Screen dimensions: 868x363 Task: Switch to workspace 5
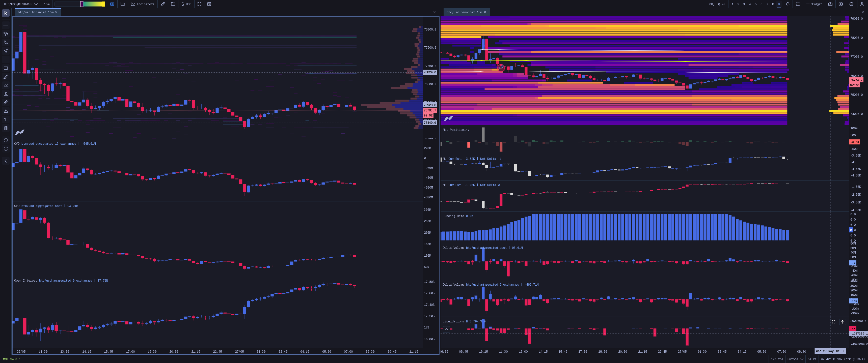click(x=755, y=4)
